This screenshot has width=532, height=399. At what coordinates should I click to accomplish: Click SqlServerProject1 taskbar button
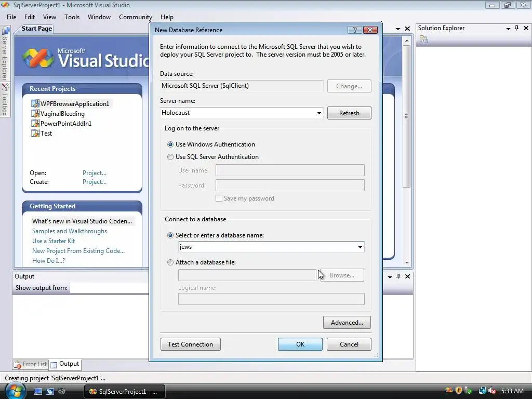(x=125, y=392)
